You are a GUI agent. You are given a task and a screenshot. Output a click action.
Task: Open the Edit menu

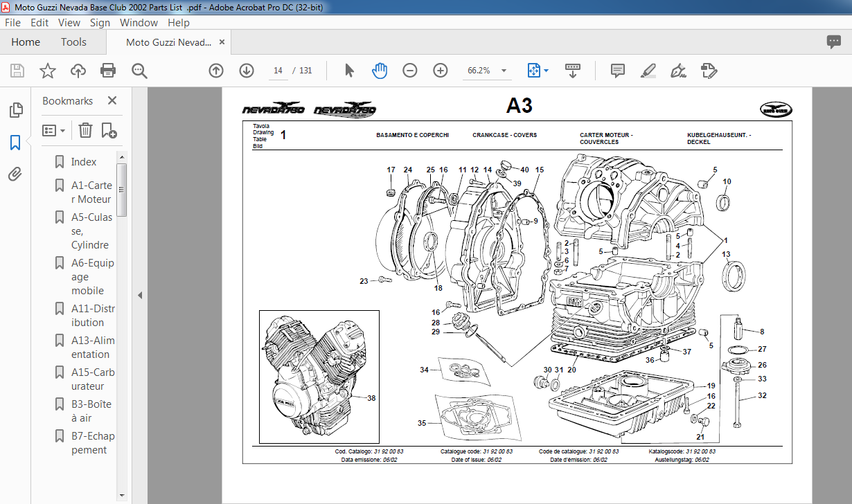click(x=39, y=22)
